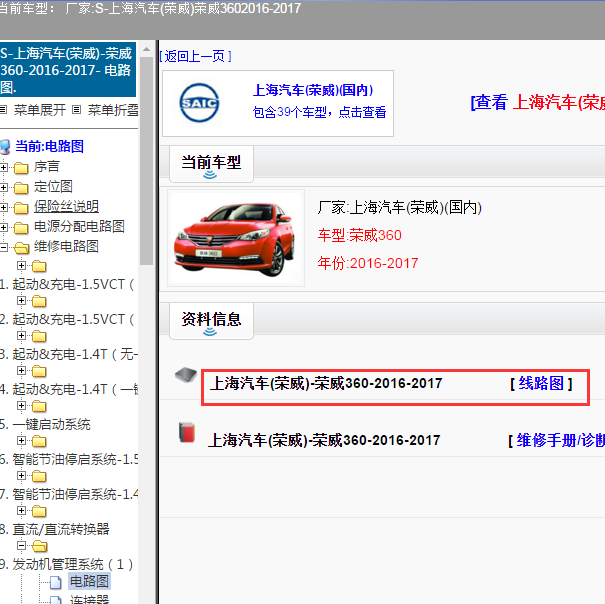
Task: Expand the 保险丝说明 tree node
Action: [4, 208]
